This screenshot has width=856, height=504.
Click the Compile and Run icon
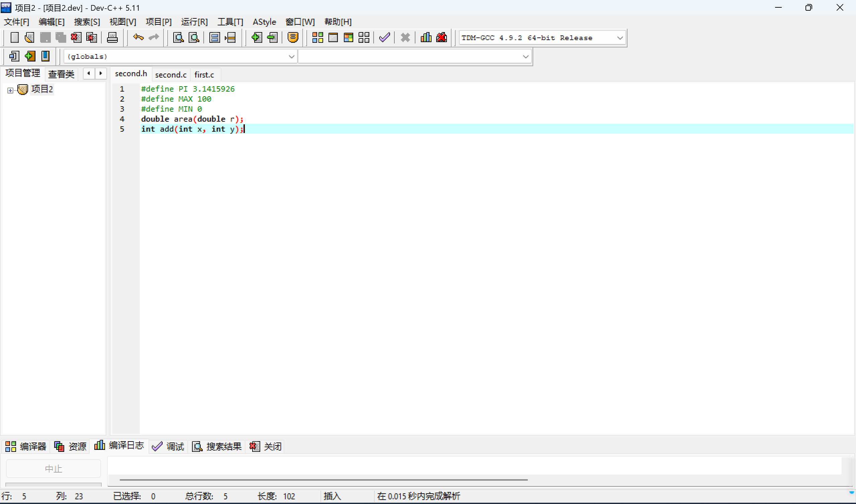point(348,37)
